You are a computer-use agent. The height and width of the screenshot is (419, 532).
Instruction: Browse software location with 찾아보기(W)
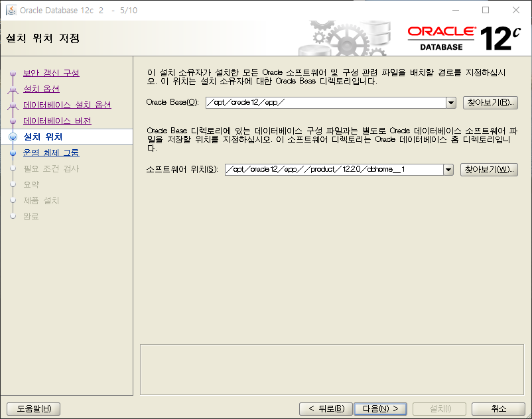[x=489, y=170]
